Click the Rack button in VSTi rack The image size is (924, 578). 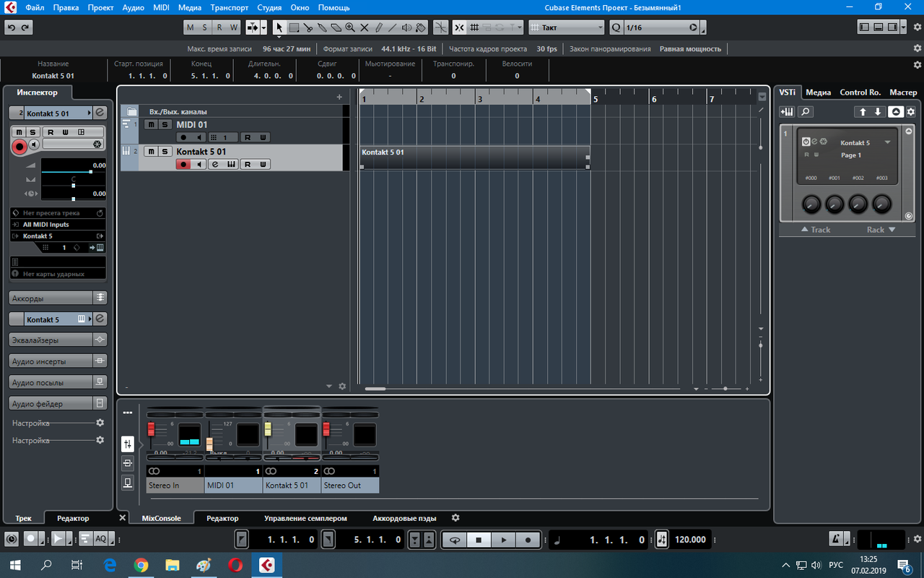click(x=881, y=230)
